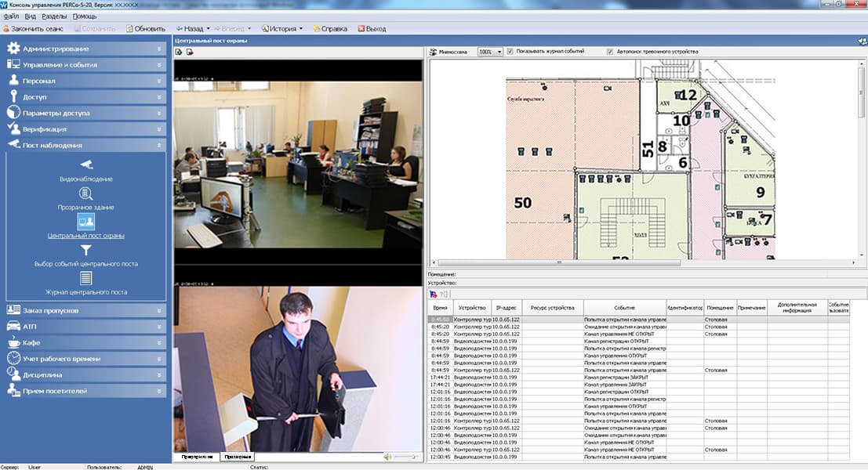The height and width of the screenshot is (470, 868).
Task: Expand the Администрирование section
Action: 86,49
